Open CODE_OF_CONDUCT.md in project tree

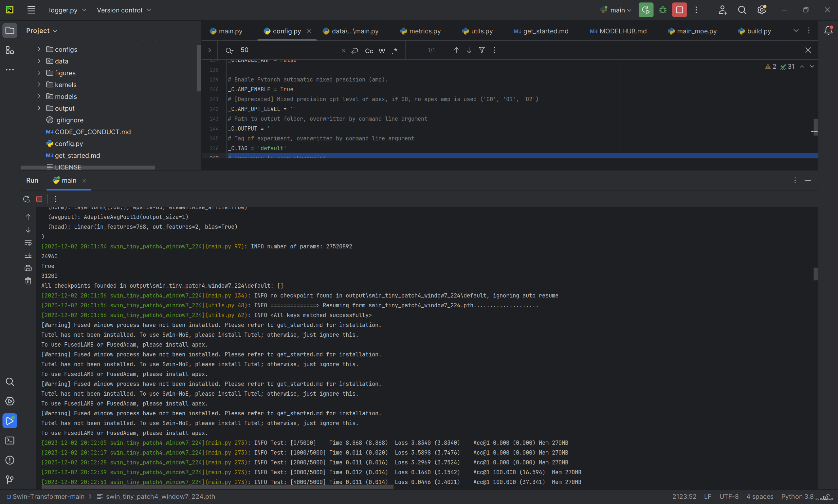[x=88, y=132]
